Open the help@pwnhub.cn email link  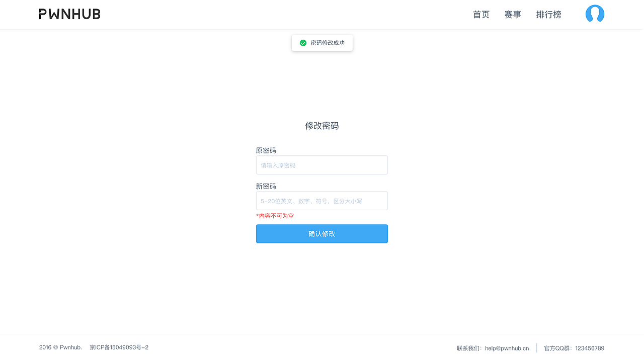pos(507,347)
